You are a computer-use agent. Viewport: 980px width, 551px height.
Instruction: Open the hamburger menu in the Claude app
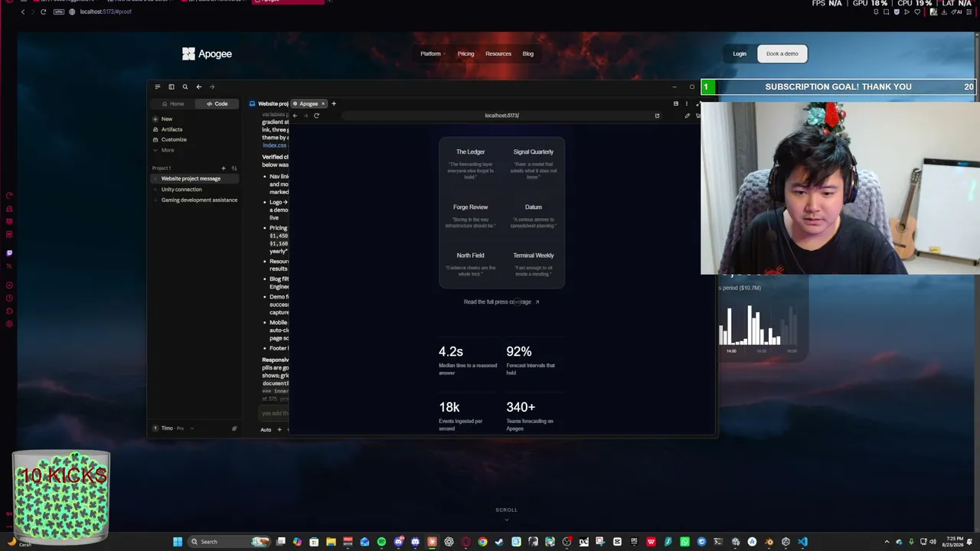click(x=157, y=86)
